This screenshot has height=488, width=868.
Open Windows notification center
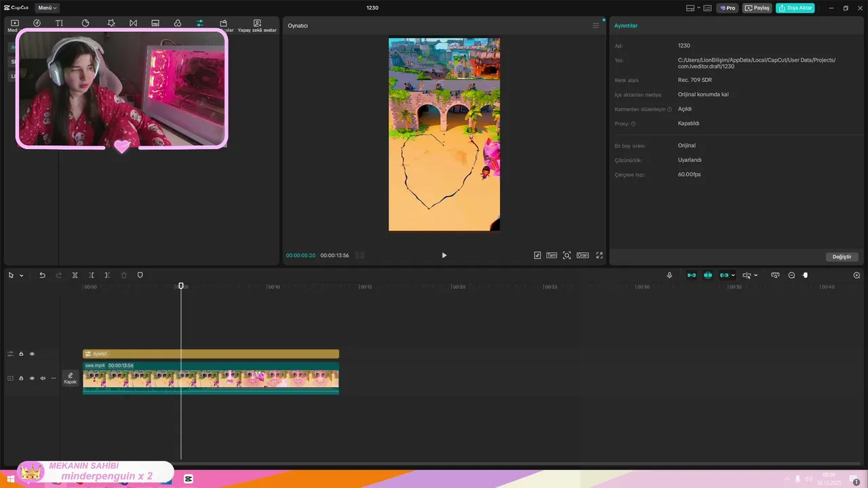[x=856, y=480]
